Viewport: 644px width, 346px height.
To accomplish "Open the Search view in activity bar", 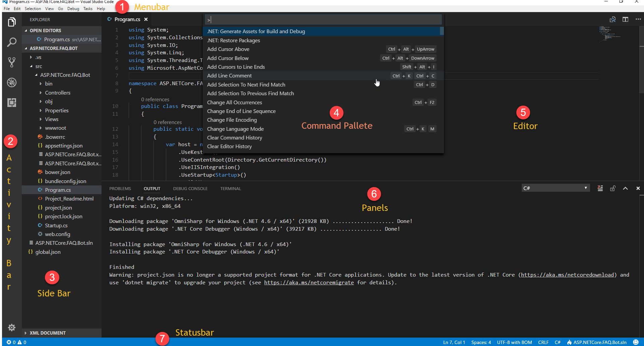I will [12, 42].
